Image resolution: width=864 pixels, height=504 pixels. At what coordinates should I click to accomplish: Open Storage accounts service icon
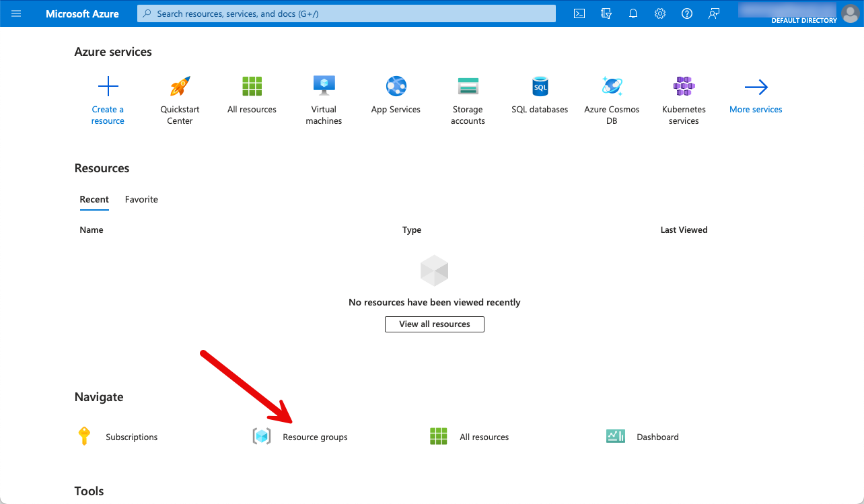(468, 87)
